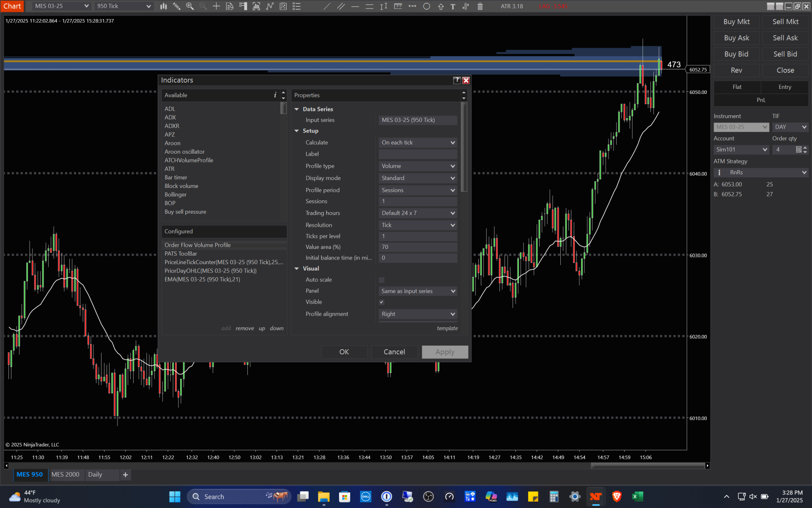
Task: Open the Daily chart tab
Action: pyautogui.click(x=95, y=475)
